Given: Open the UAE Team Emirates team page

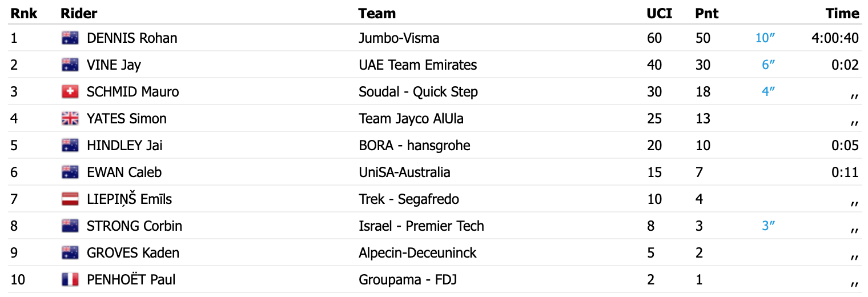Looking at the screenshot, I should point(417,65).
